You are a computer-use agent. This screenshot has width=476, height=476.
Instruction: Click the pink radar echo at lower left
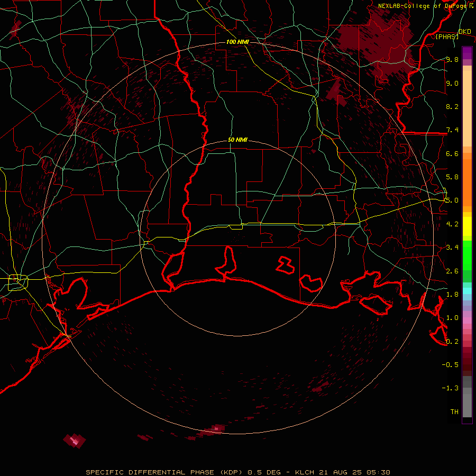pyautogui.click(x=75, y=441)
